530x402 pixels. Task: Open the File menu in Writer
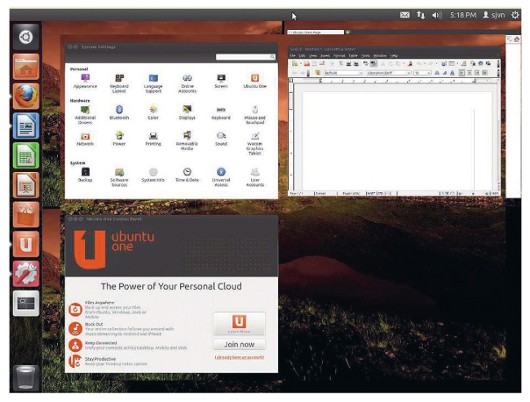pyautogui.click(x=292, y=56)
